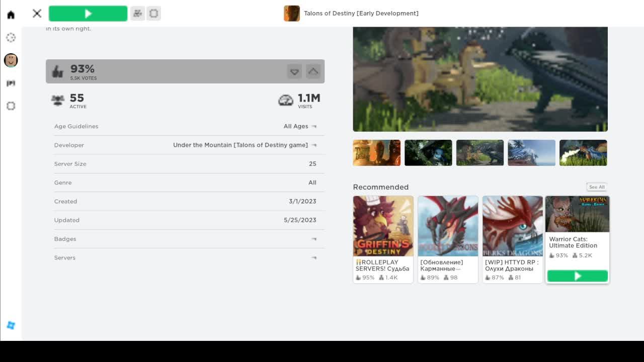Screen dimensions: 644x362
Task: Click the '5.5K VOTES' text
Action: coord(84,78)
